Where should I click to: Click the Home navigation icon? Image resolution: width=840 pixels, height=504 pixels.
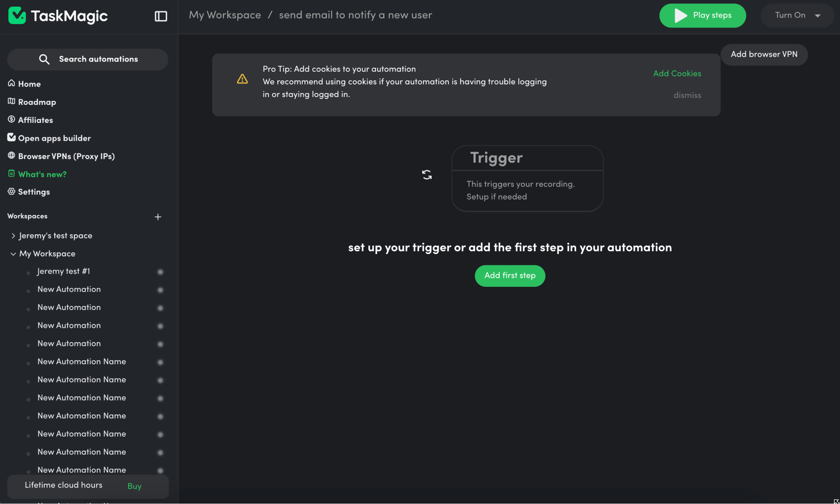pyautogui.click(x=11, y=83)
